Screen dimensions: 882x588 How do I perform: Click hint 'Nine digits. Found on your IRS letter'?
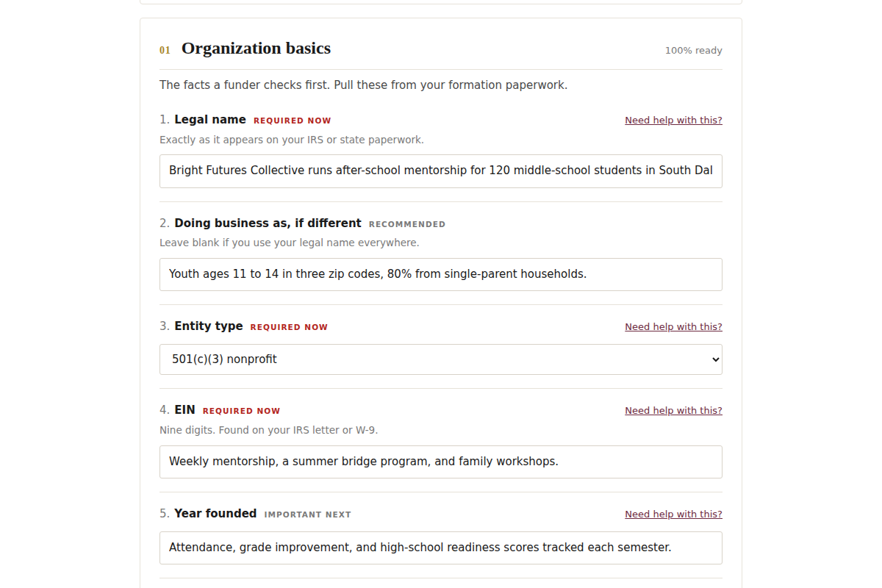tap(268, 430)
